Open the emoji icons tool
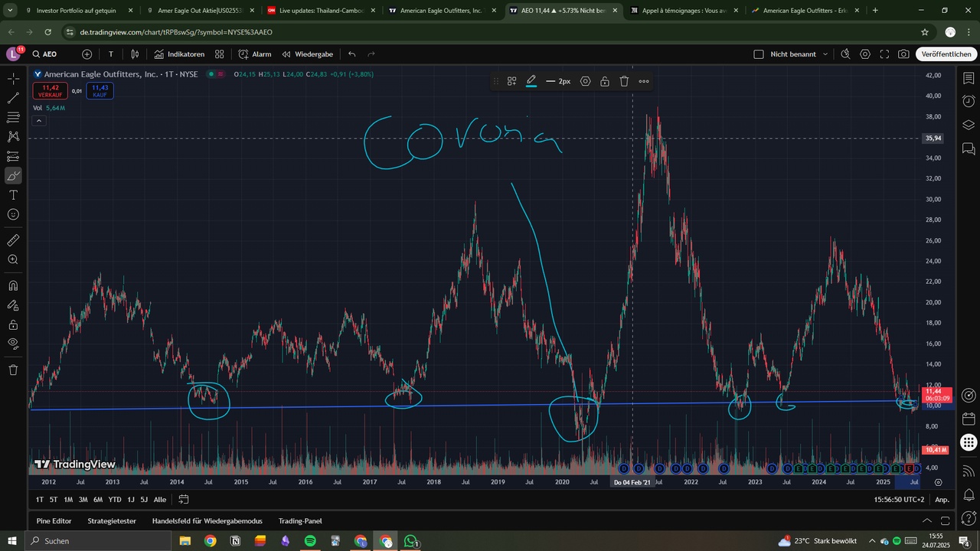 point(13,214)
